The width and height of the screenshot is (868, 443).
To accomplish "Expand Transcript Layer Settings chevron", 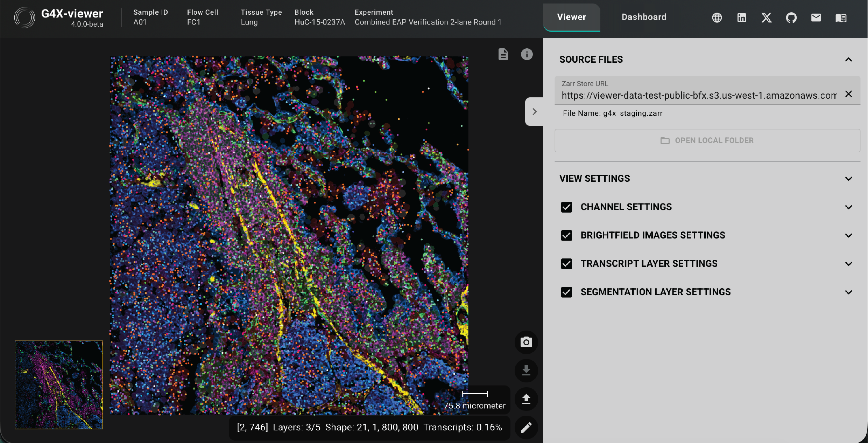I will pos(848,264).
